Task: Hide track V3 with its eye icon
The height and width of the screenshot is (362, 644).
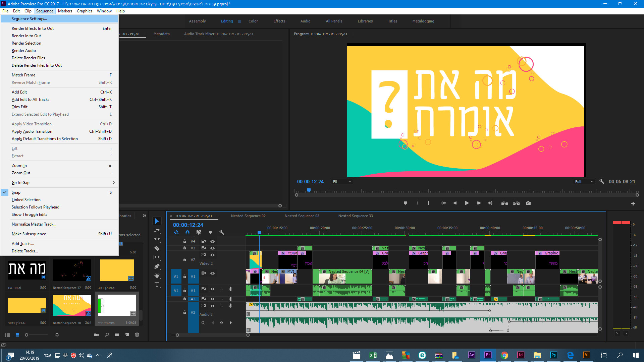Action: click(212, 248)
